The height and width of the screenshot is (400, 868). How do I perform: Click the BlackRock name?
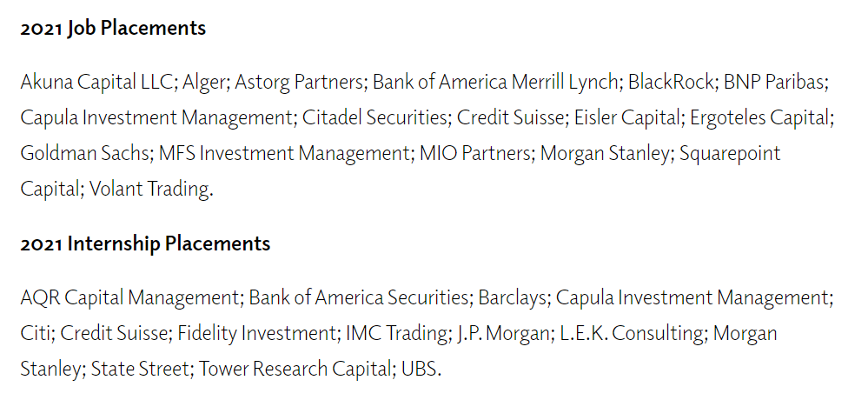(x=672, y=82)
